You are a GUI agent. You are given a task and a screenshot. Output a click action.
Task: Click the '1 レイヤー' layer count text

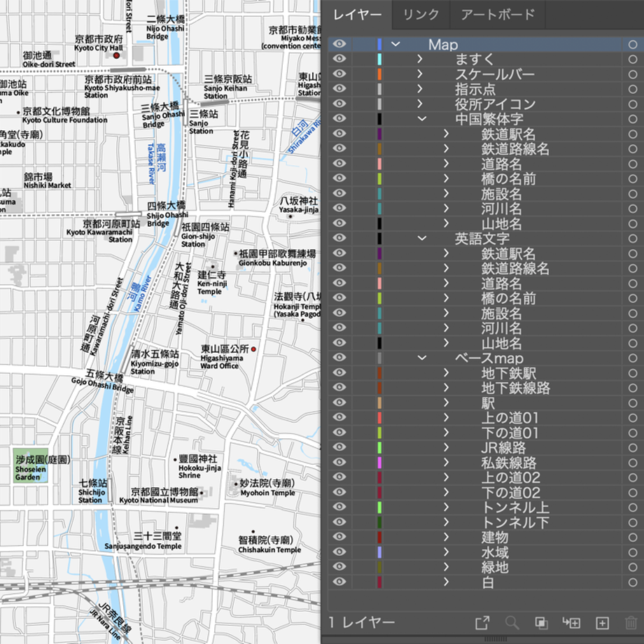pyautogui.click(x=361, y=622)
